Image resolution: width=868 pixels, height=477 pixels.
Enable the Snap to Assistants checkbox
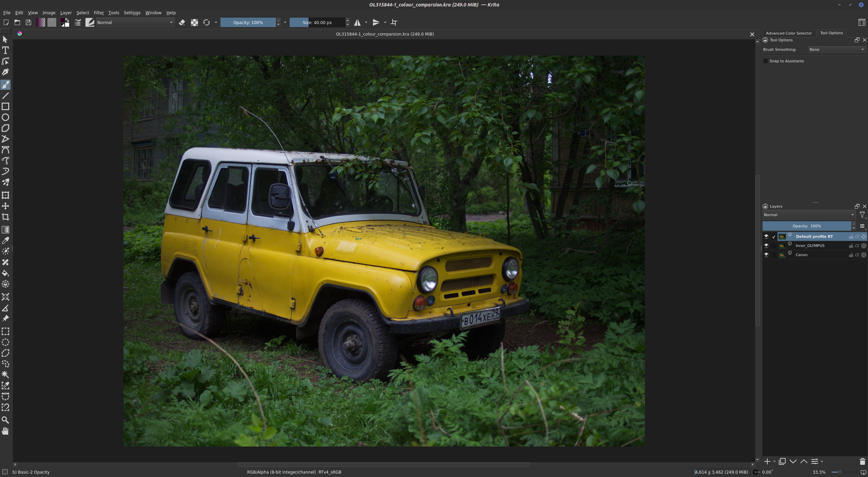[766, 61]
